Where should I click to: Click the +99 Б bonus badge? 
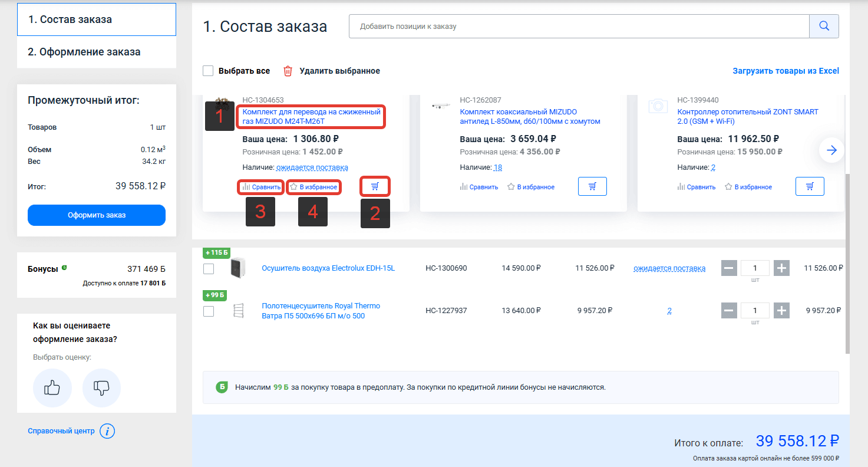[215, 295]
